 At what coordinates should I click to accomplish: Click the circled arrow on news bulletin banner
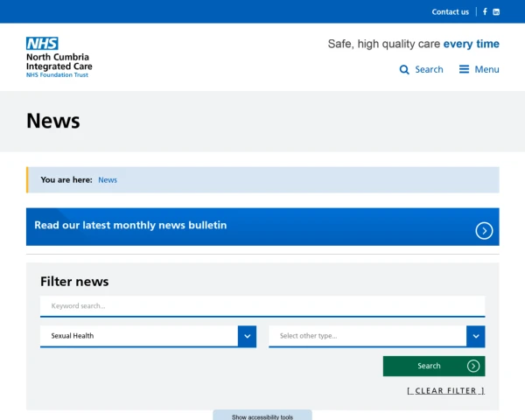484,231
